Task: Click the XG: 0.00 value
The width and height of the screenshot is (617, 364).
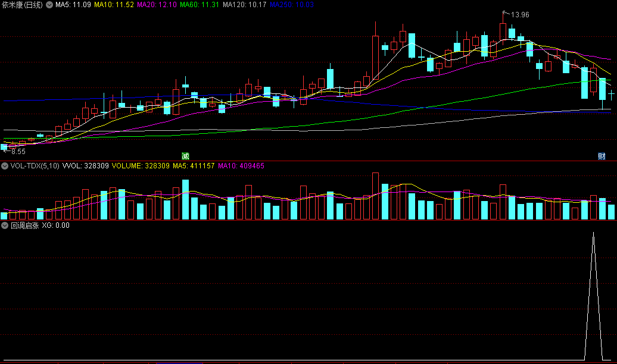Action: click(x=55, y=225)
